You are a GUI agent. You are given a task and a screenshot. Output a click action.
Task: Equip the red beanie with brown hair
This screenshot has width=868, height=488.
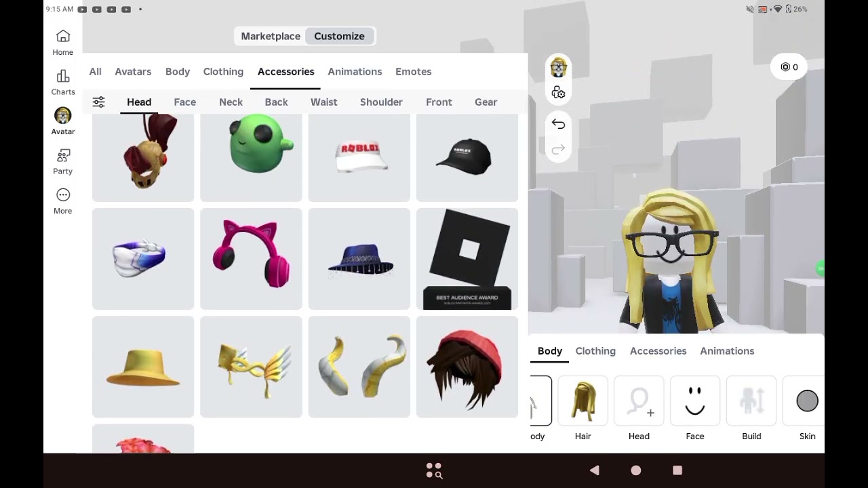tap(467, 367)
